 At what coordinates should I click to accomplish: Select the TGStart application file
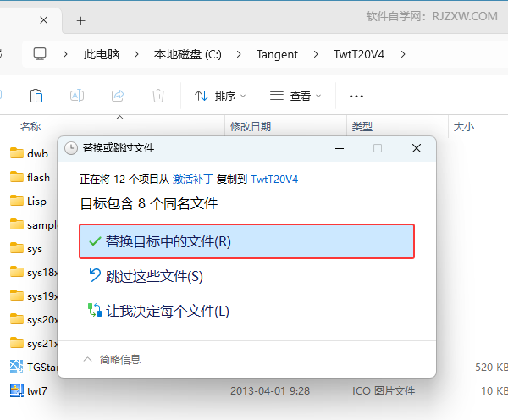click(x=33, y=367)
